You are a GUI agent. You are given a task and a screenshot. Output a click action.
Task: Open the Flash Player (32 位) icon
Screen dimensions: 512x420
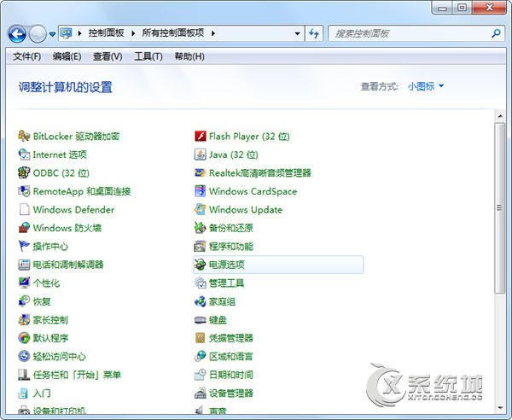point(201,136)
